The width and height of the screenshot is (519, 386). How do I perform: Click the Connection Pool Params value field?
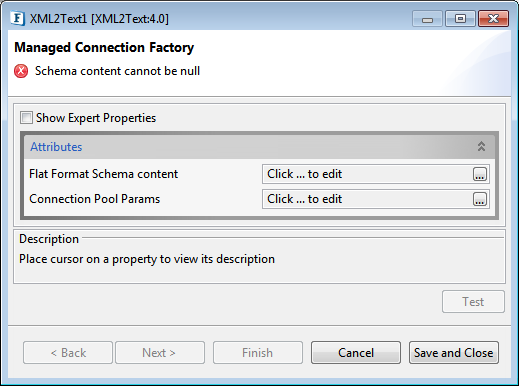[376, 199]
